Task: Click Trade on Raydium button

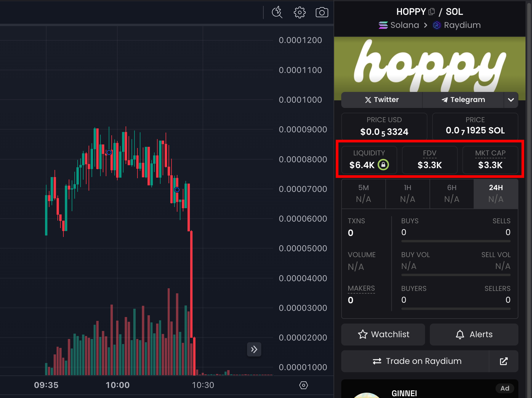Action: point(415,361)
